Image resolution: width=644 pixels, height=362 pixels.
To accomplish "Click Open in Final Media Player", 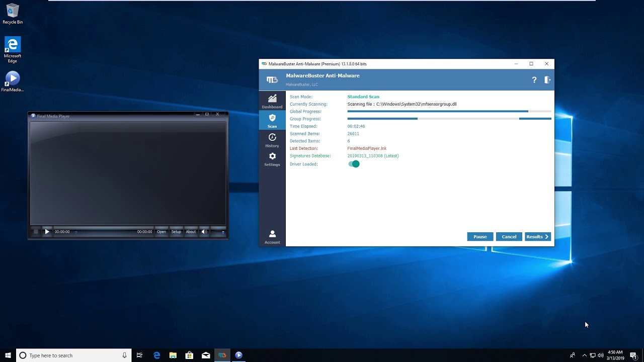I will 162,232.
